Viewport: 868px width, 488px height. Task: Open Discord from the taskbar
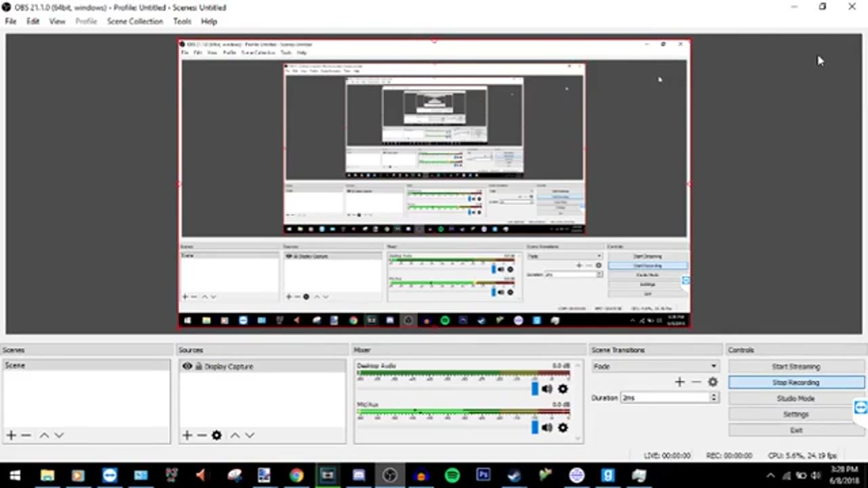point(359,476)
